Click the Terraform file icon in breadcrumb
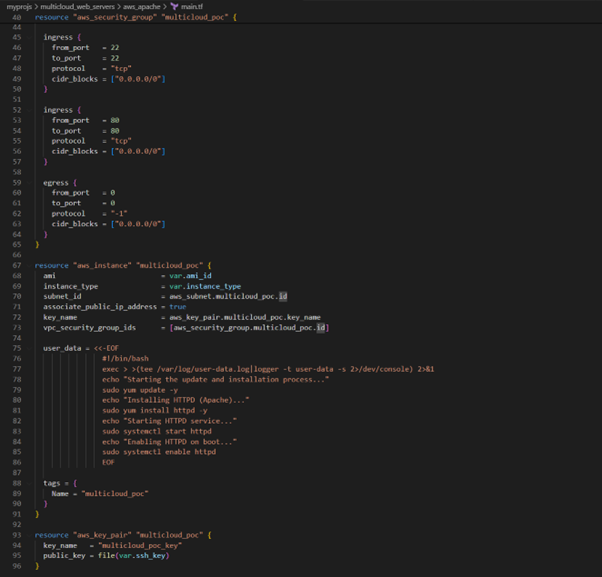The height and width of the screenshot is (577, 602). [x=175, y=6]
